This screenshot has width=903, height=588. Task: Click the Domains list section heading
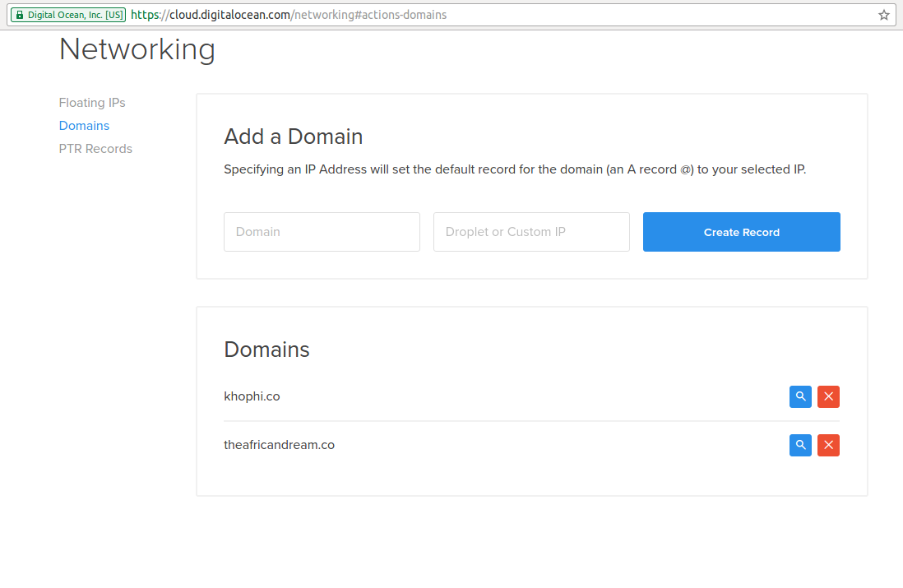pos(266,350)
